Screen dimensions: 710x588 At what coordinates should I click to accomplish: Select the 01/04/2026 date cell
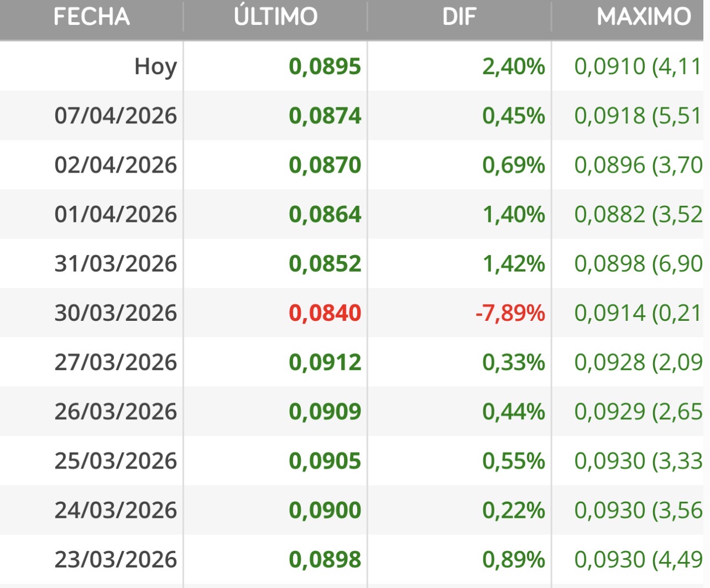[x=116, y=215]
